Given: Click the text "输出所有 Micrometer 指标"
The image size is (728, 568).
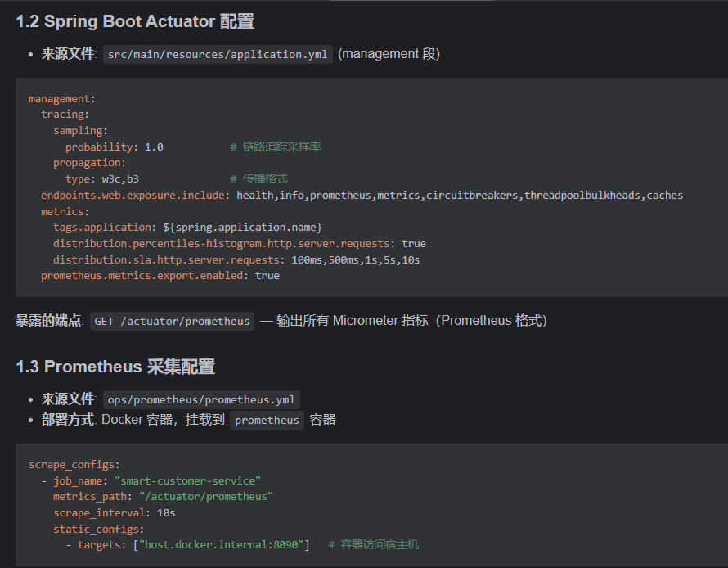Looking at the screenshot, I should pos(353,321).
